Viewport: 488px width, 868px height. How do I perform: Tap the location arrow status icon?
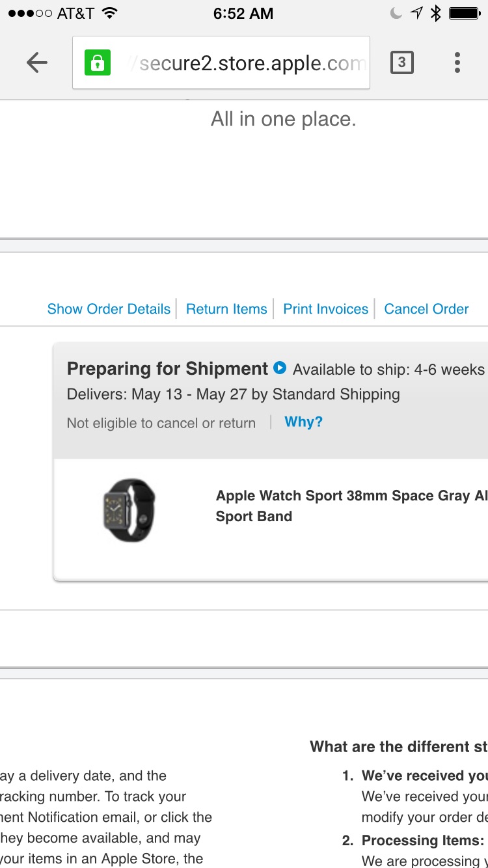tap(416, 13)
